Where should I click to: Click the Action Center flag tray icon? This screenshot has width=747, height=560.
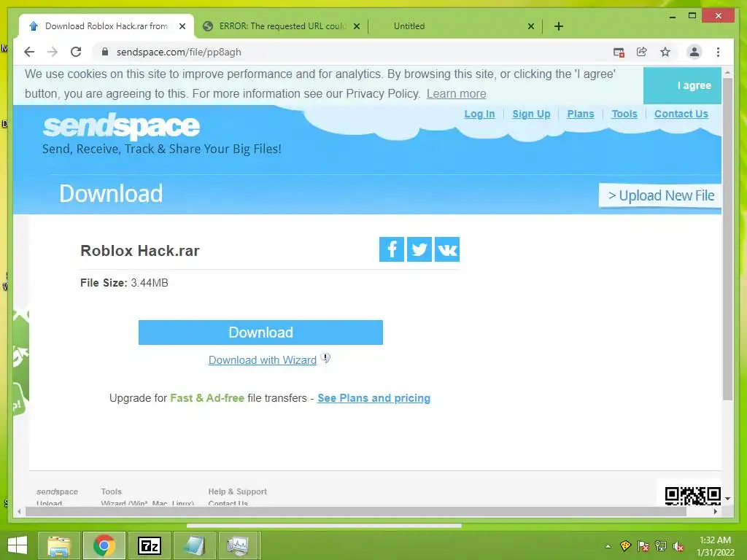(643, 546)
